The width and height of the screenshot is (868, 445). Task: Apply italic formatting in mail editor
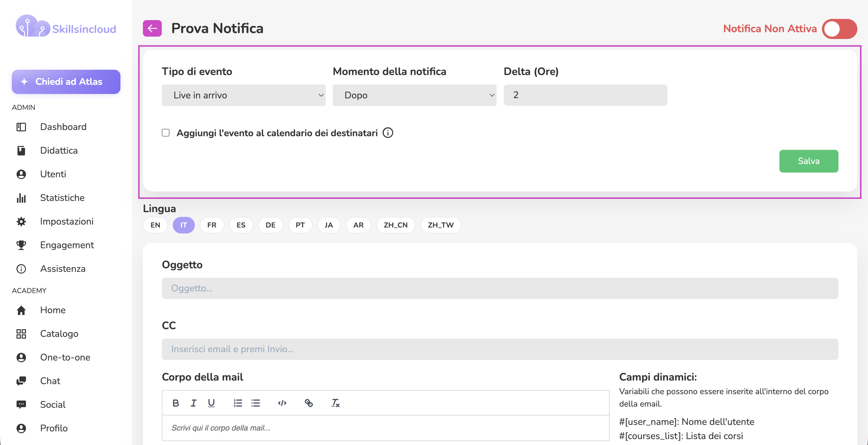193,403
